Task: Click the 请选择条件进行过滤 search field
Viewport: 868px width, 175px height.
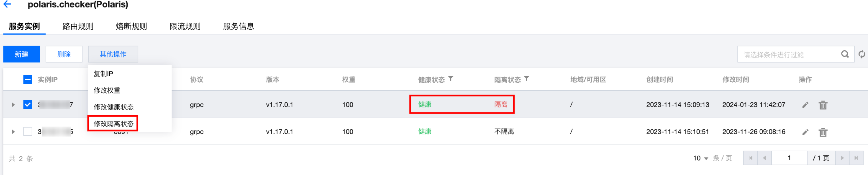Action: point(788,54)
